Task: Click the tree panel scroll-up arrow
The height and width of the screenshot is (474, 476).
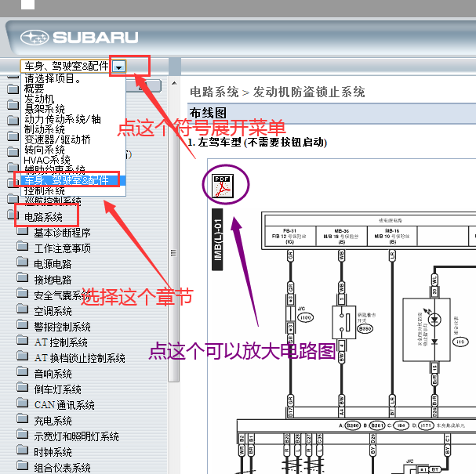Action: (x=174, y=83)
